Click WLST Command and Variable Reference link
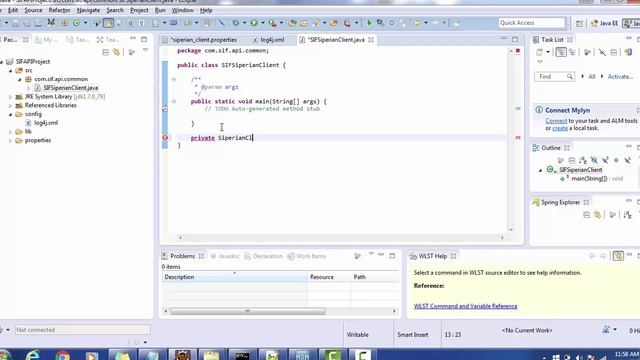This screenshot has height=360, width=640. pos(465,306)
